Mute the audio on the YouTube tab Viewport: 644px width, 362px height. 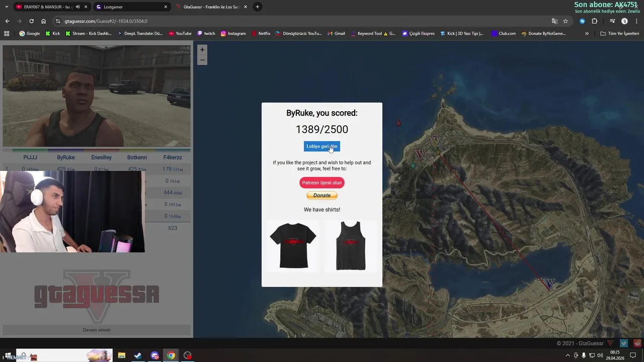(77, 7)
